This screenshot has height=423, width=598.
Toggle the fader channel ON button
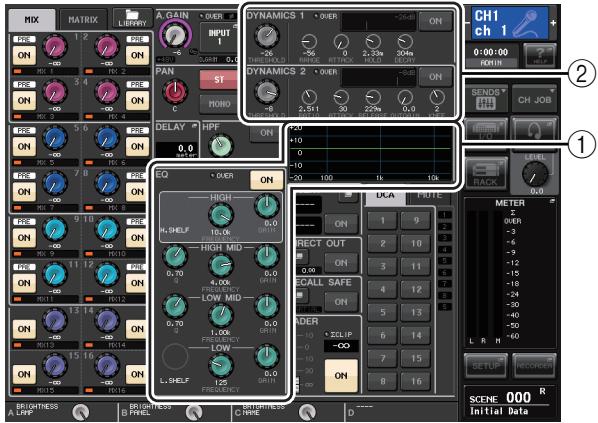click(341, 376)
